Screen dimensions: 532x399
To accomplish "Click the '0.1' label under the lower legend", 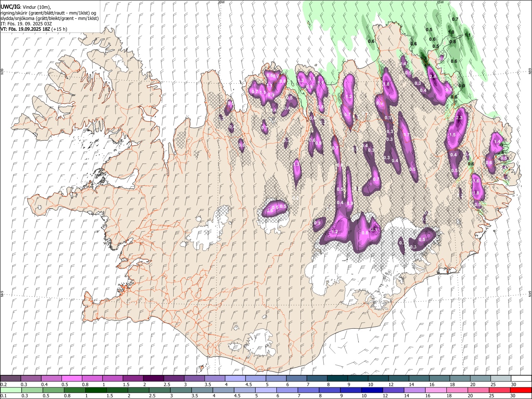I will (x=4, y=396).
